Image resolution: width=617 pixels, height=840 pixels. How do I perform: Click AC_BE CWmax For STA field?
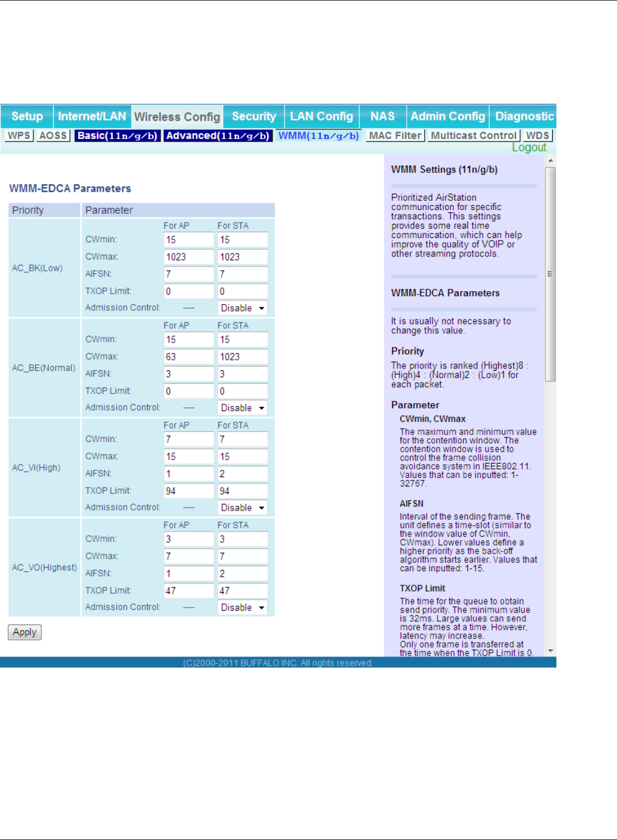click(x=243, y=357)
